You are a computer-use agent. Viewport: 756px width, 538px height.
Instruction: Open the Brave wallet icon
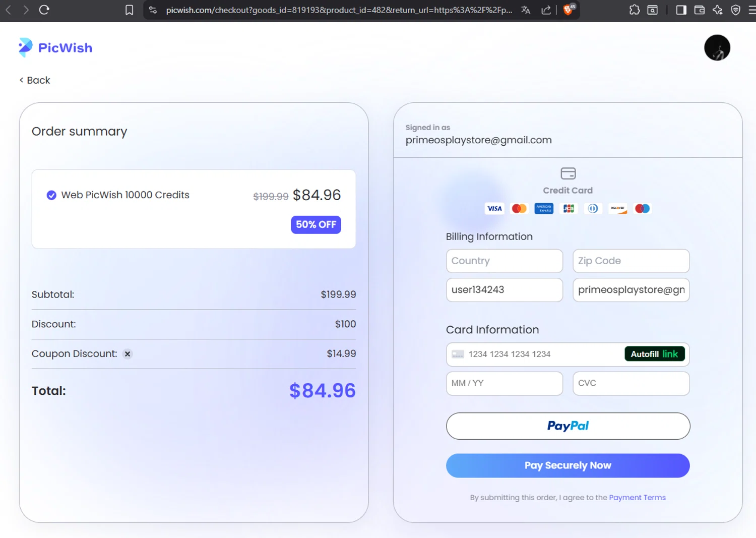point(699,10)
